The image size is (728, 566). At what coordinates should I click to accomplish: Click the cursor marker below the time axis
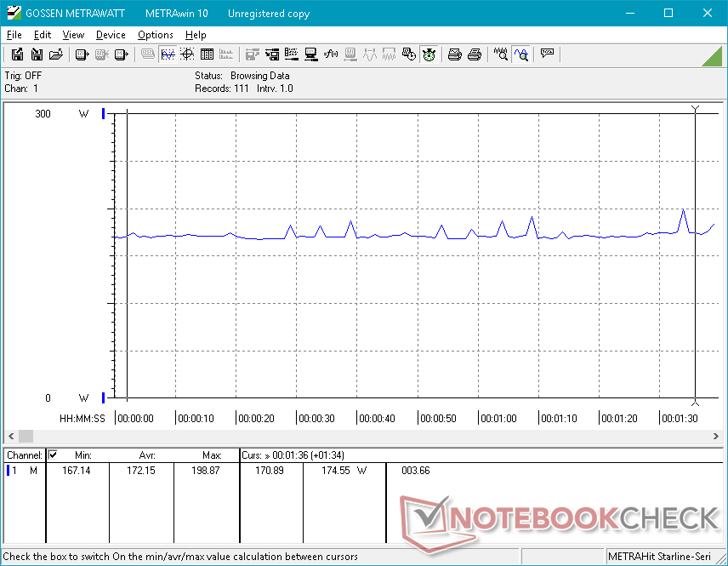pos(695,403)
